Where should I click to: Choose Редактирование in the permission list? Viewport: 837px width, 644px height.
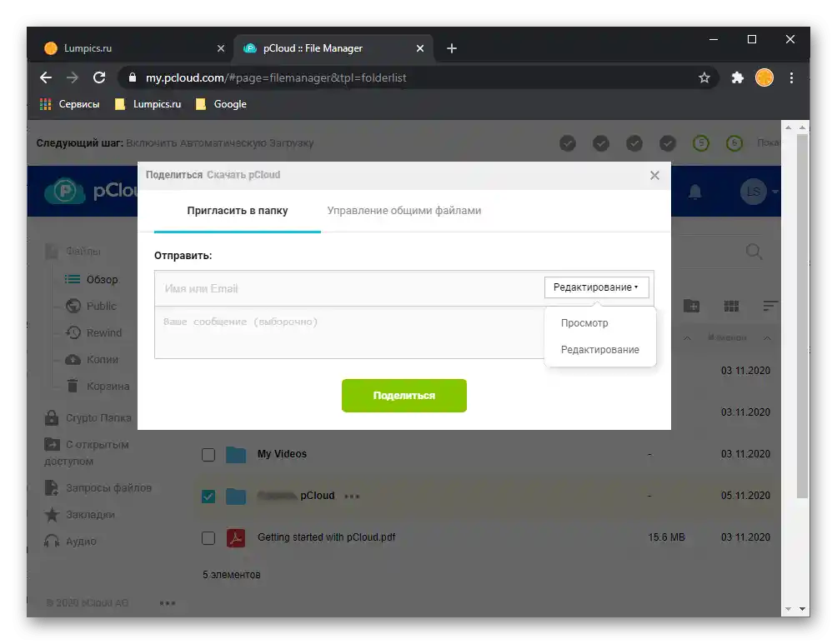pyautogui.click(x=599, y=350)
